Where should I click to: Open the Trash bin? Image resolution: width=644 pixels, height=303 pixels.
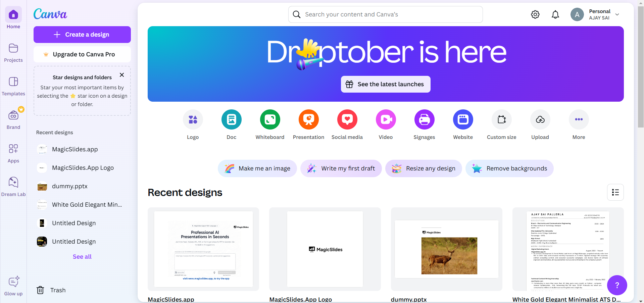(x=51, y=290)
